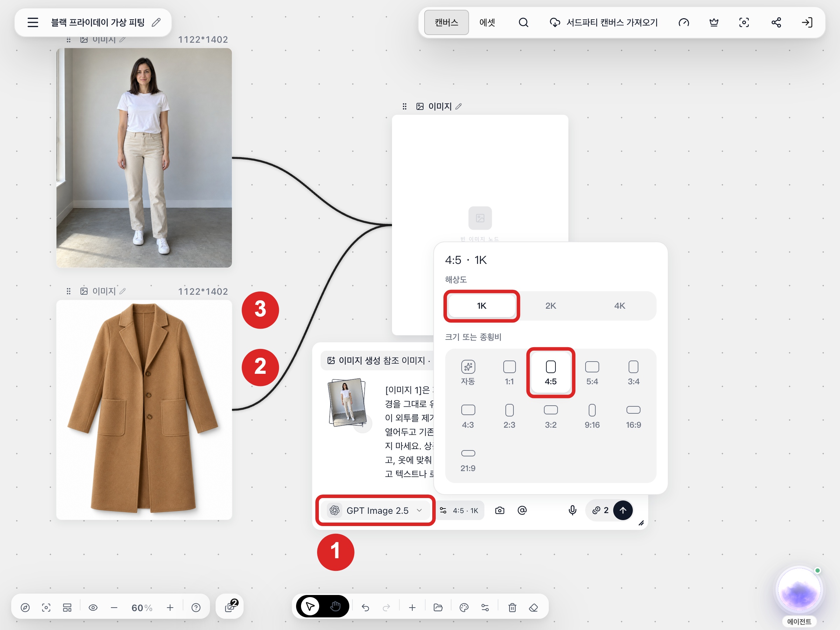Image resolution: width=840 pixels, height=630 pixels.
Task: Switch to the 에셋 tab
Action: (x=487, y=22)
